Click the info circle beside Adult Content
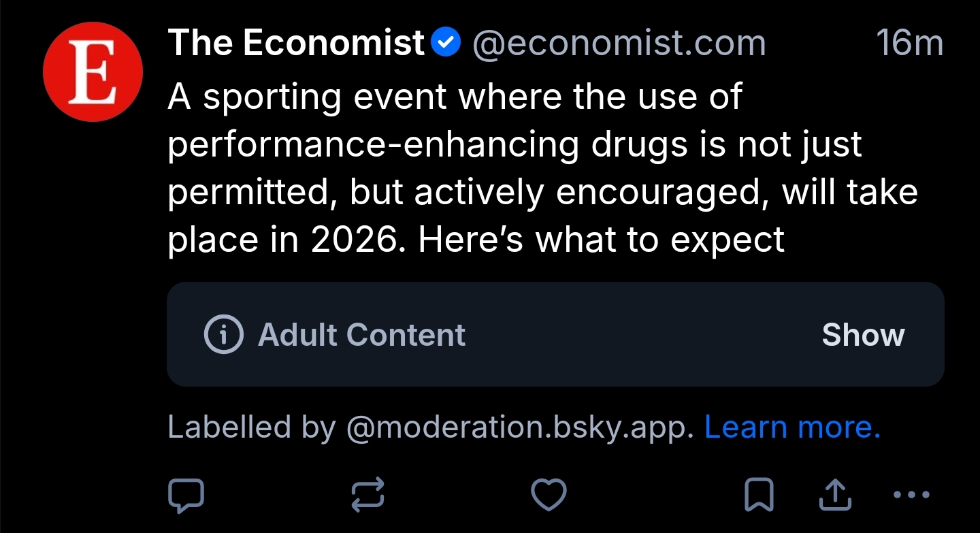The image size is (980, 533). (x=223, y=334)
